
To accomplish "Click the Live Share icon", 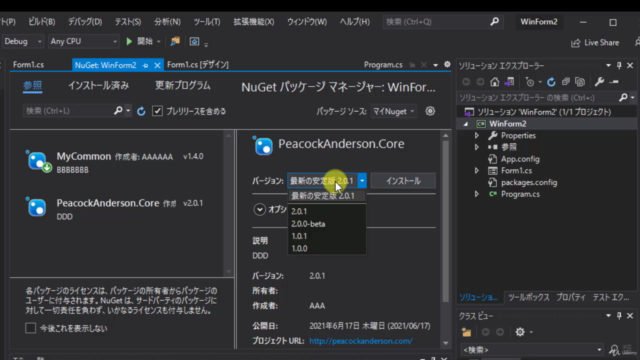I will 576,43.
